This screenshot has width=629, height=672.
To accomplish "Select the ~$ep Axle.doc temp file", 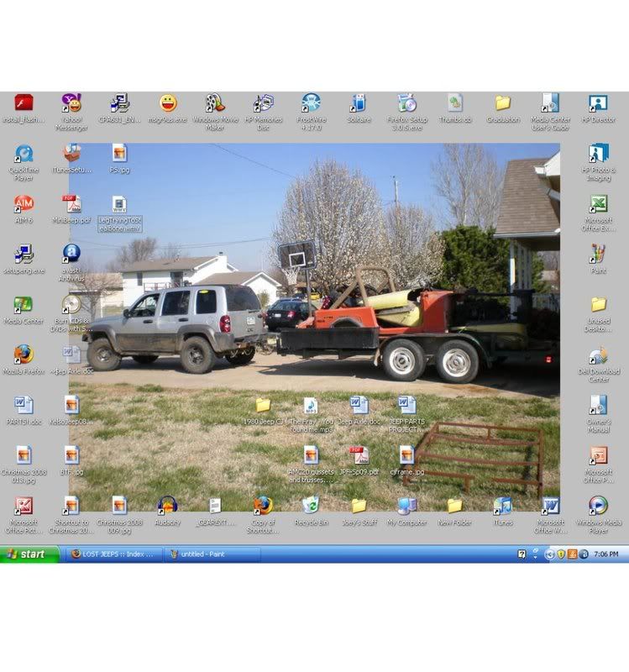I will [71, 354].
